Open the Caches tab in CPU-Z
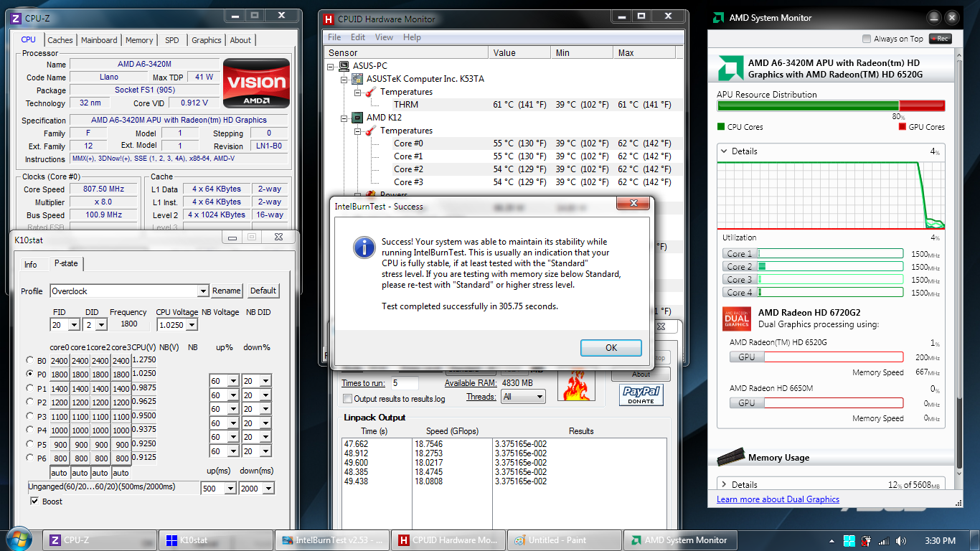The width and height of the screenshot is (980, 551). 60,40
